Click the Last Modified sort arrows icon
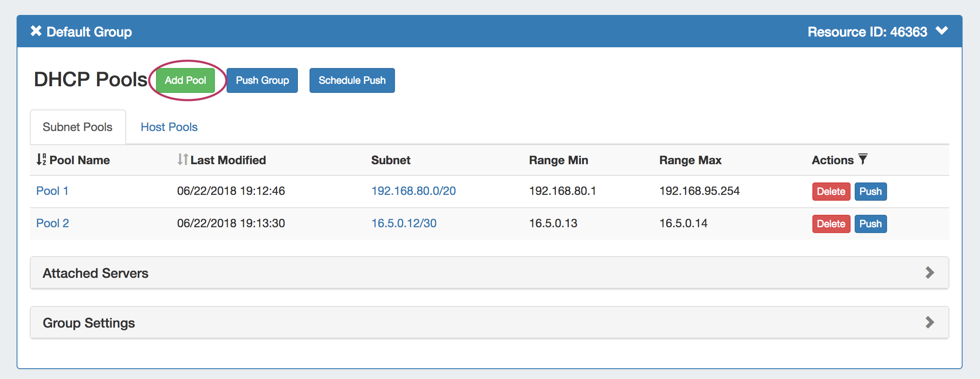Screen dimensions: 980x379 [183, 160]
